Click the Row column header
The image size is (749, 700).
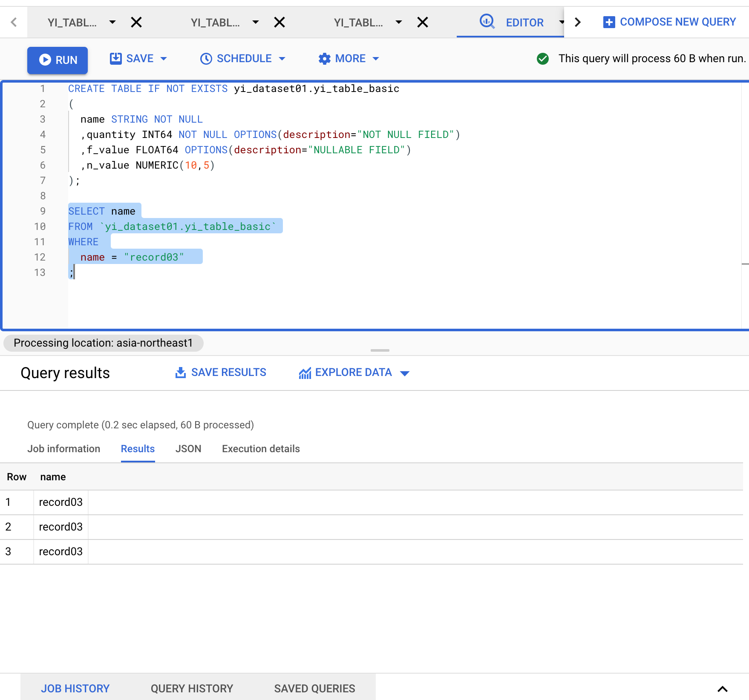pos(17,477)
